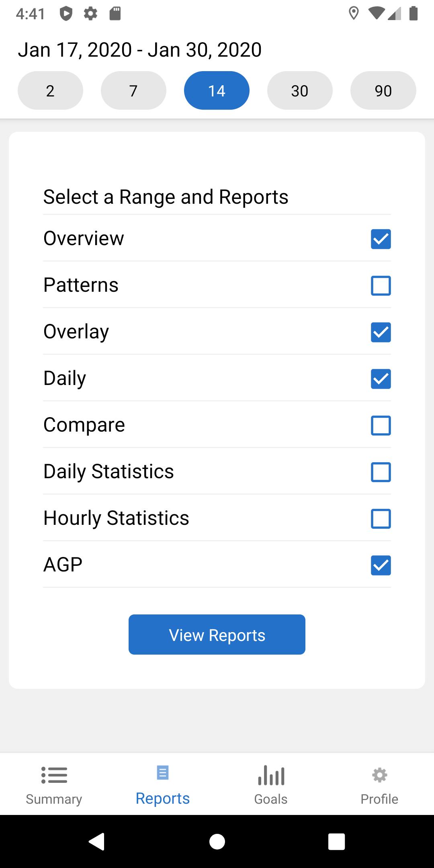Select the 7 day range chip
Screen dimensions: 434x868
pyautogui.click(x=133, y=90)
